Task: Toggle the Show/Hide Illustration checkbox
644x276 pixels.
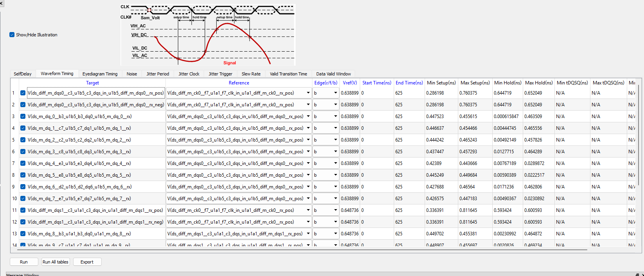Action: pyautogui.click(x=12, y=35)
